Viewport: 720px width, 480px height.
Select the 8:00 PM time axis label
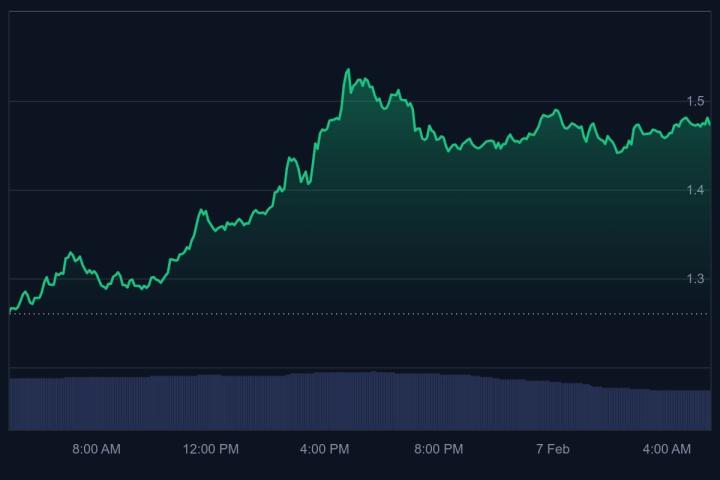pyautogui.click(x=439, y=450)
